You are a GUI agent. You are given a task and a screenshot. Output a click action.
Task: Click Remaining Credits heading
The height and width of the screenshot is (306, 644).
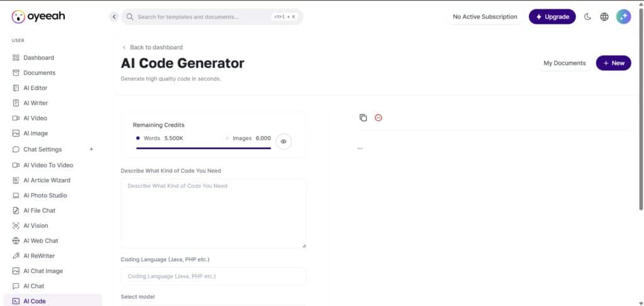[158, 125]
